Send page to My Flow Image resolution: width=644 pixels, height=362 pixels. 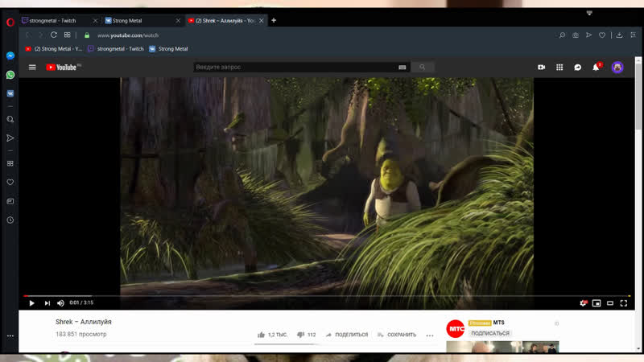tap(588, 35)
